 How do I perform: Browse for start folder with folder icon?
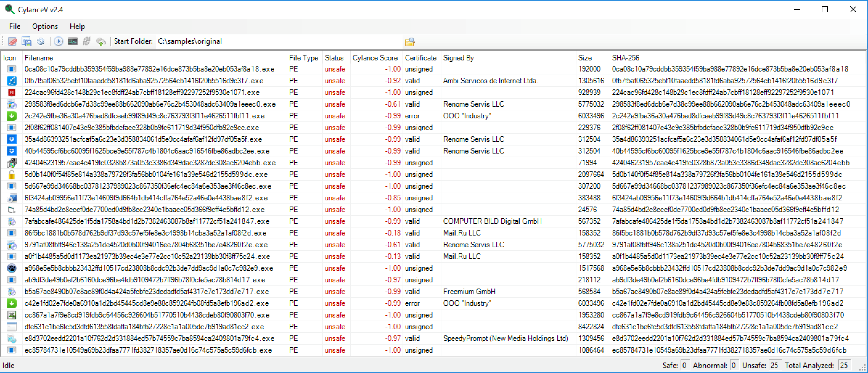(x=410, y=42)
